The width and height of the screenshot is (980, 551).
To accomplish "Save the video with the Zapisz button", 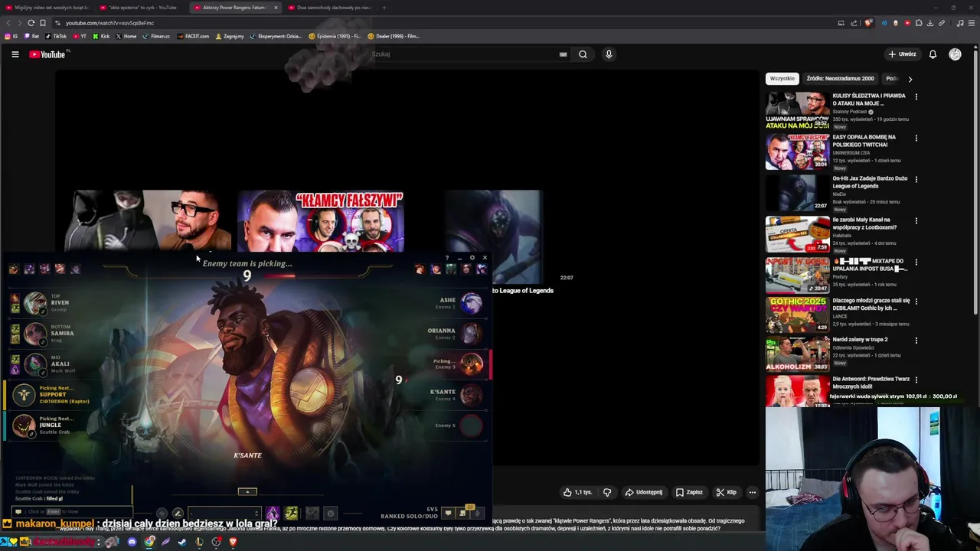I will coord(689,492).
